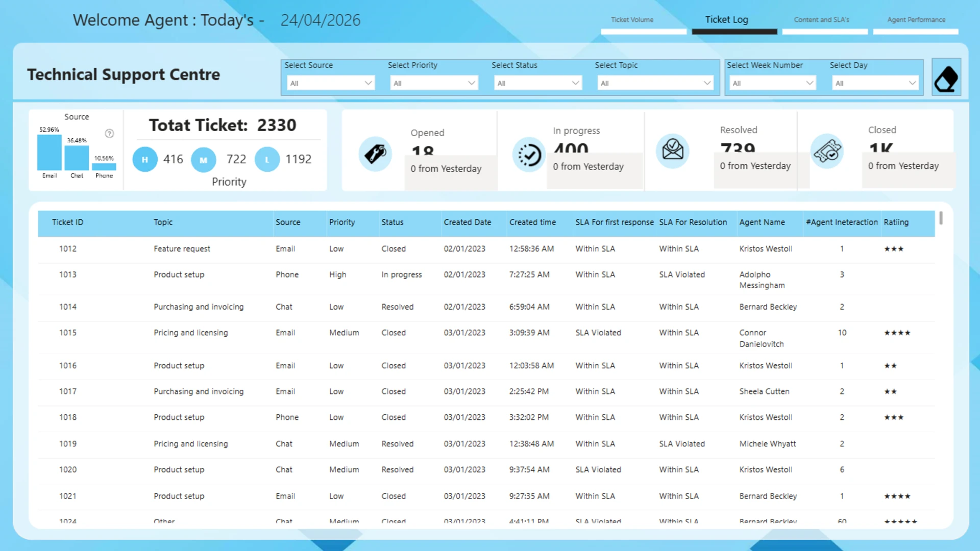Click the Closed card's 0 from Yesterday
This screenshot has height=551, width=980.
point(903,166)
